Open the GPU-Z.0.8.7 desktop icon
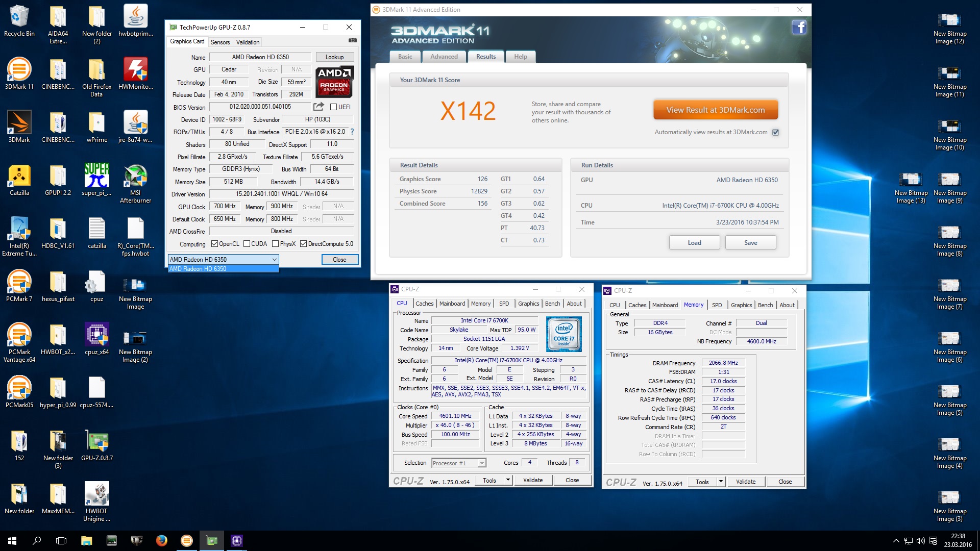980x551 pixels. click(96, 445)
